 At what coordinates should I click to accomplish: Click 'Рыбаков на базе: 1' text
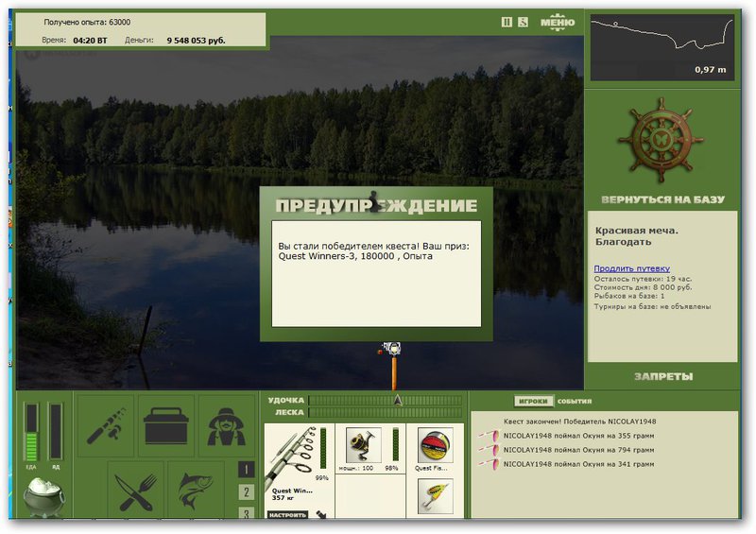click(629, 295)
